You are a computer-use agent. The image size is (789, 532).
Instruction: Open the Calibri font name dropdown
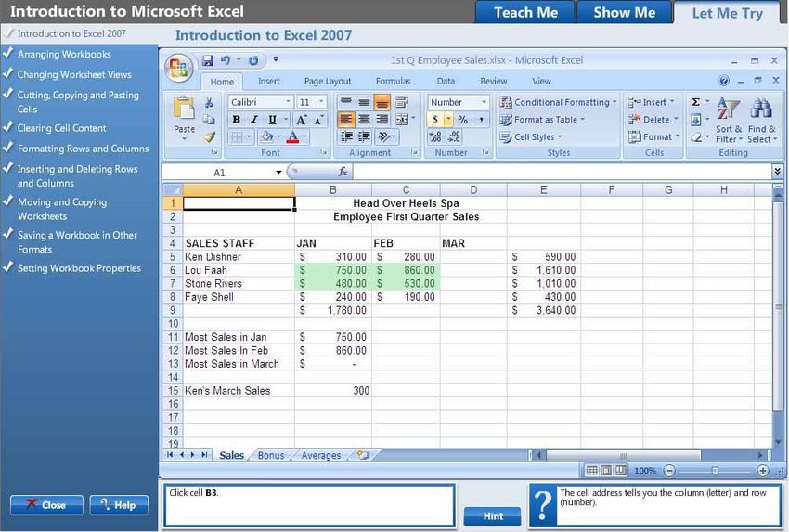coord(289,102)
